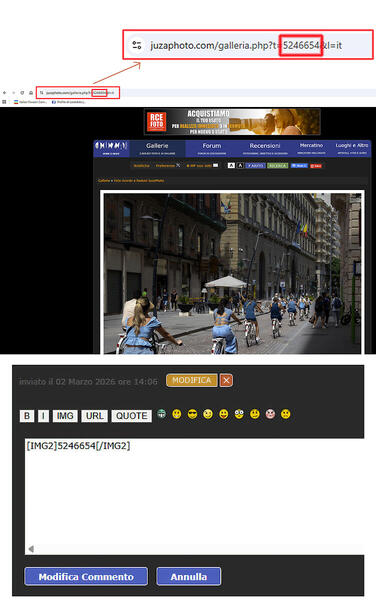Viewport: 376px width, 600px height.
Task: Switch to black background A option
Action: tap(240, 165)
